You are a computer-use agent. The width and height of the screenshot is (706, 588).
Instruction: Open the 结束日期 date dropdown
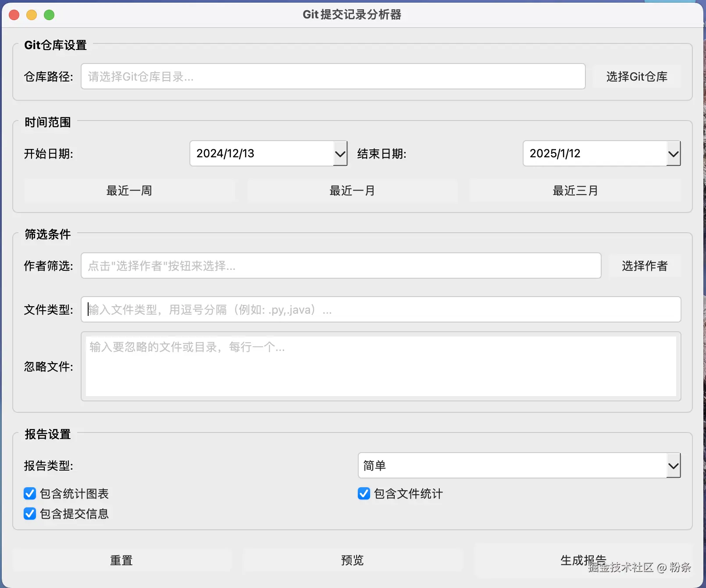pyautogui.click(x=673, y=153)
